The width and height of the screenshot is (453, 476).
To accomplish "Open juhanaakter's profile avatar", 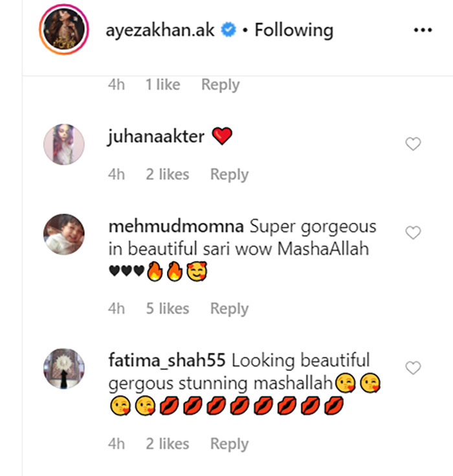I will [63, 144].
